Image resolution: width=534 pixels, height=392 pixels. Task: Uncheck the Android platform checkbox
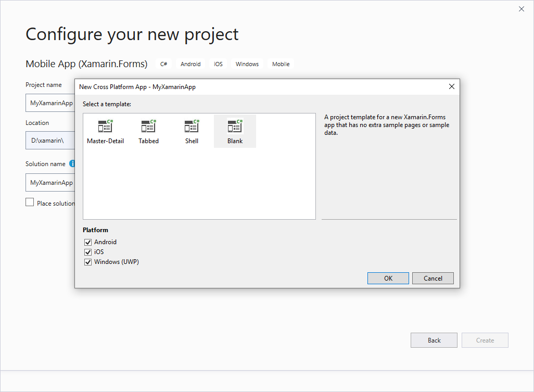(88, 242)
